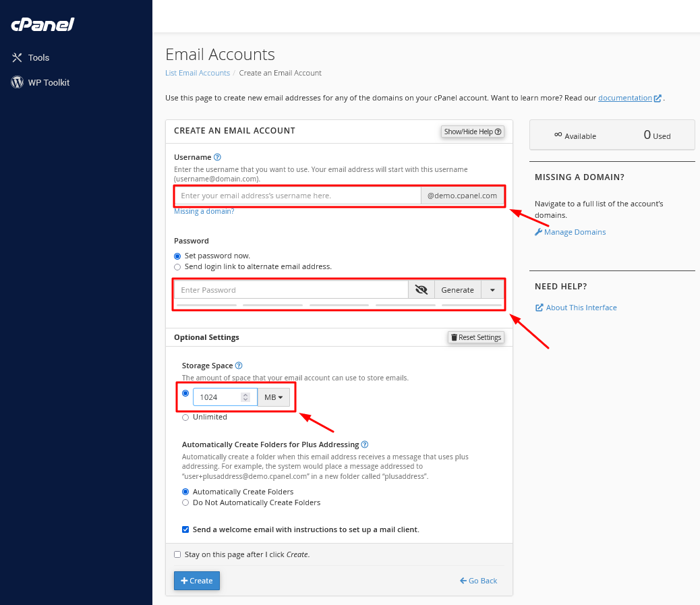Screen dimensions: 700x605
Task: Open the MB storage unit dropdown
Action: (x=273, y=397)
